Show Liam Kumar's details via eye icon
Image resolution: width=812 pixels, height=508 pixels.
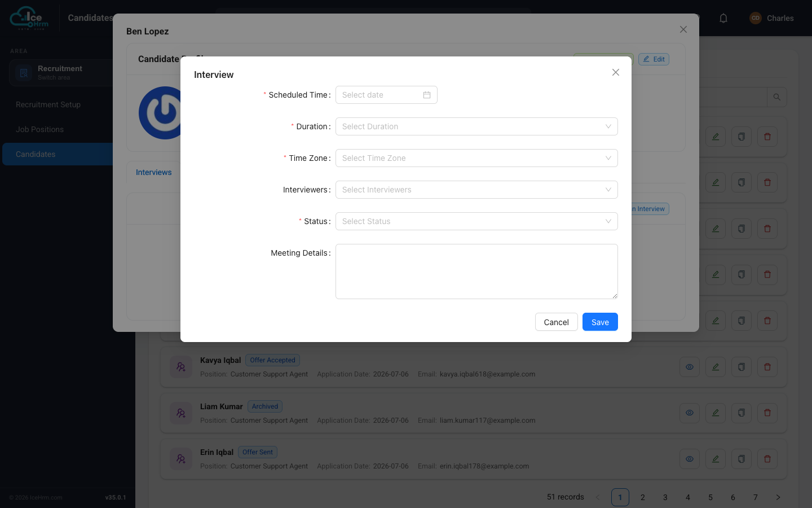pos(690,413)
